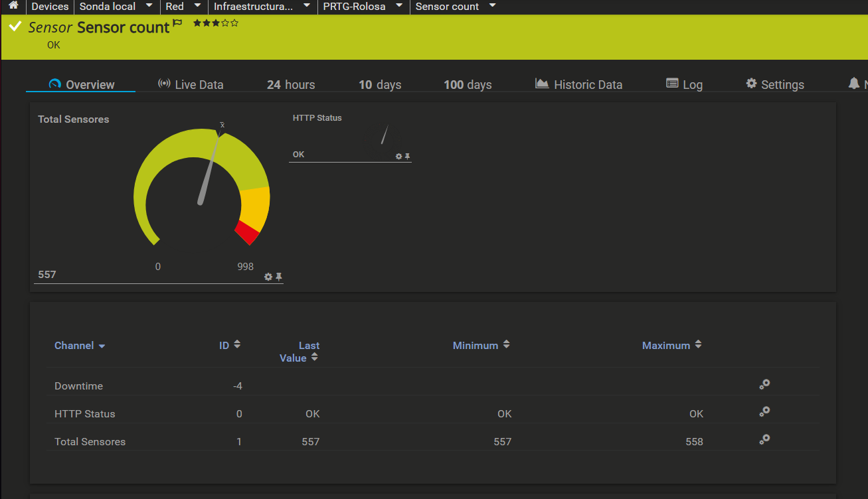Open gear icon of HTTP Status gauge
Viewport: 868px width, 499px height.
click(x=398, y=157)
